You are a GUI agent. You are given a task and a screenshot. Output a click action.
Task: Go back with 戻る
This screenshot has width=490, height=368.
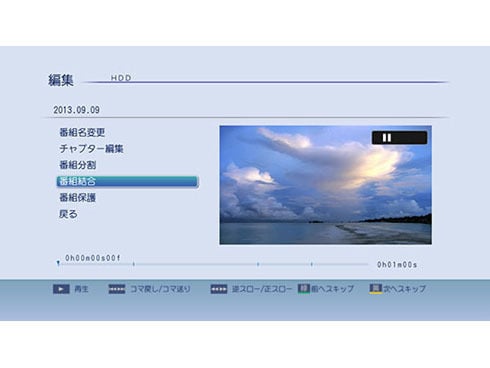tap(68, 214)
